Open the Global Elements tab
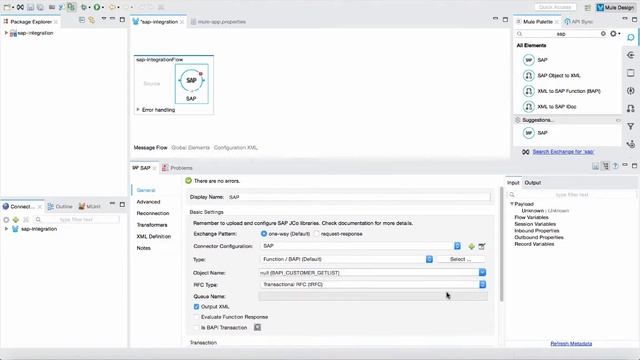This screenshot has height=360, width=640. click(191, 148)
